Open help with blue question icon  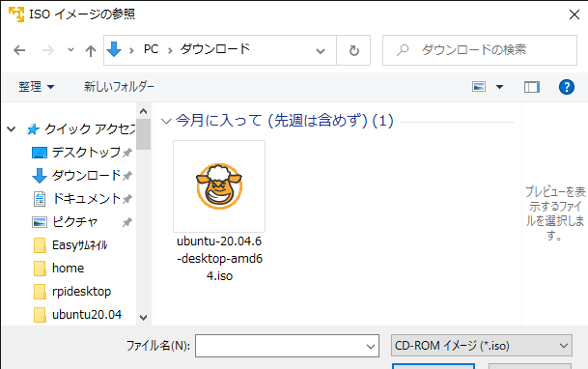pos(566,87)
